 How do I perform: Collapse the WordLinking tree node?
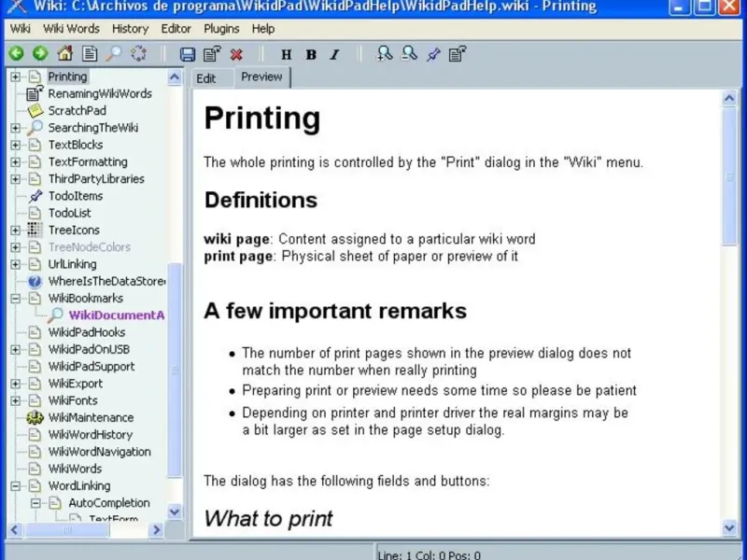click(15, 485)
